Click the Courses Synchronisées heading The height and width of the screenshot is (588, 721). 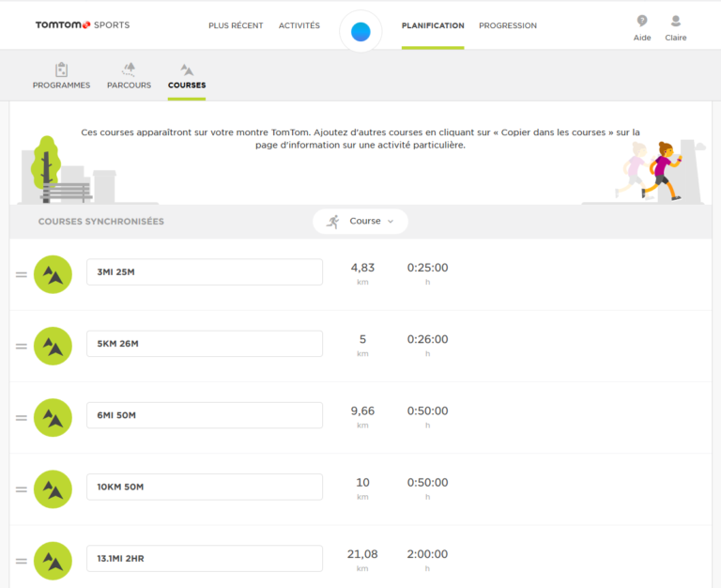click(x=101, y=222)
